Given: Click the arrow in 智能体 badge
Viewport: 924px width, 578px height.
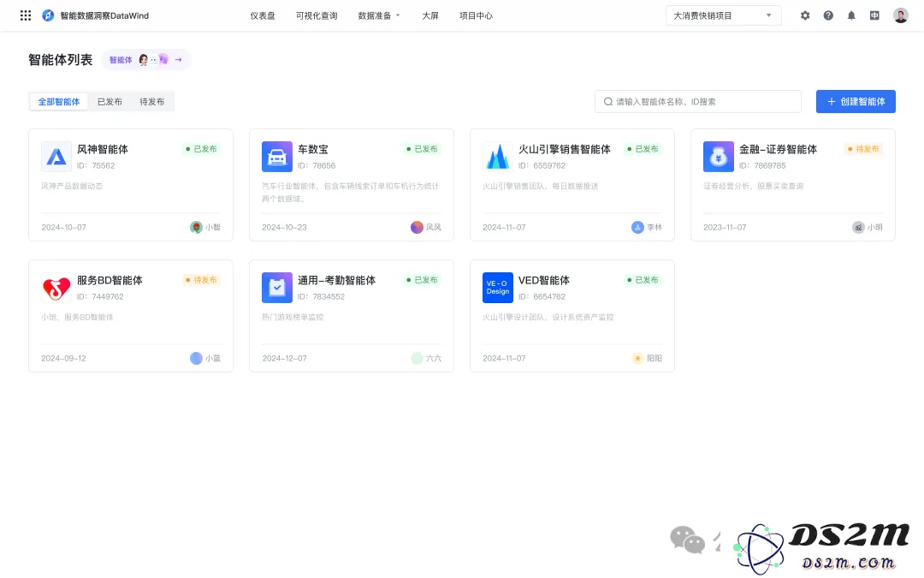Looking at the screenshot, I should 178,60.
